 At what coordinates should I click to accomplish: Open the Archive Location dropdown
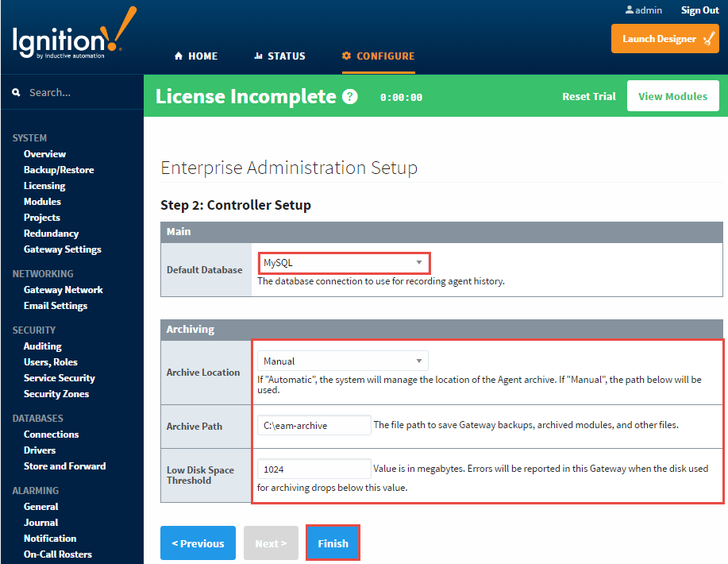coord(343,361)
